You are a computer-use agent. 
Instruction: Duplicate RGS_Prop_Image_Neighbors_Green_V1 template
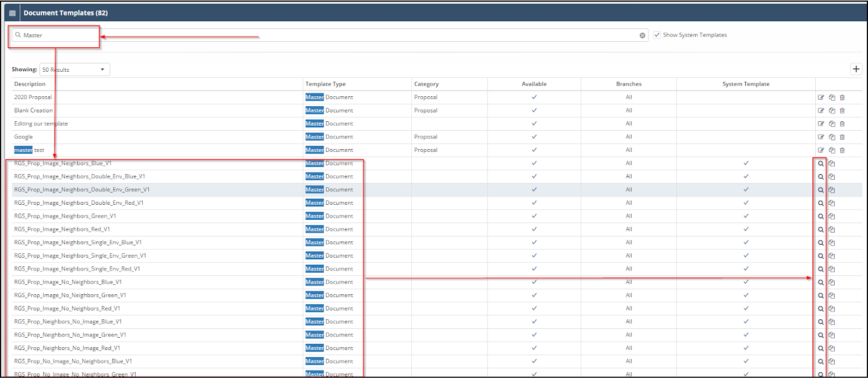coord(832,216)
